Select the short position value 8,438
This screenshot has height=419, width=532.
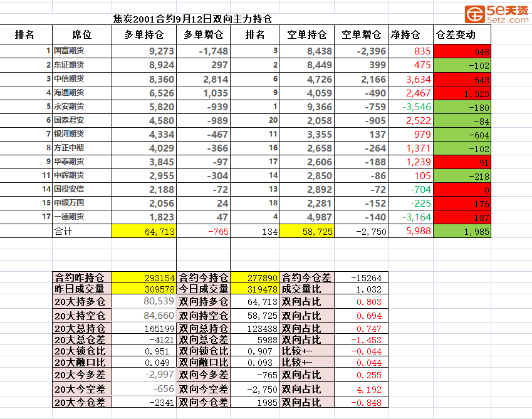click(x=306, y=51)
